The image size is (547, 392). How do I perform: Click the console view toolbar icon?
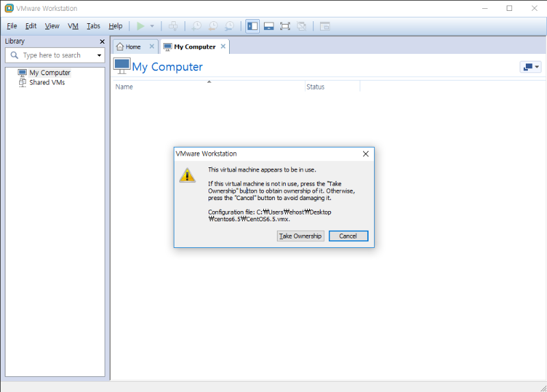click(x=325, y=26)
